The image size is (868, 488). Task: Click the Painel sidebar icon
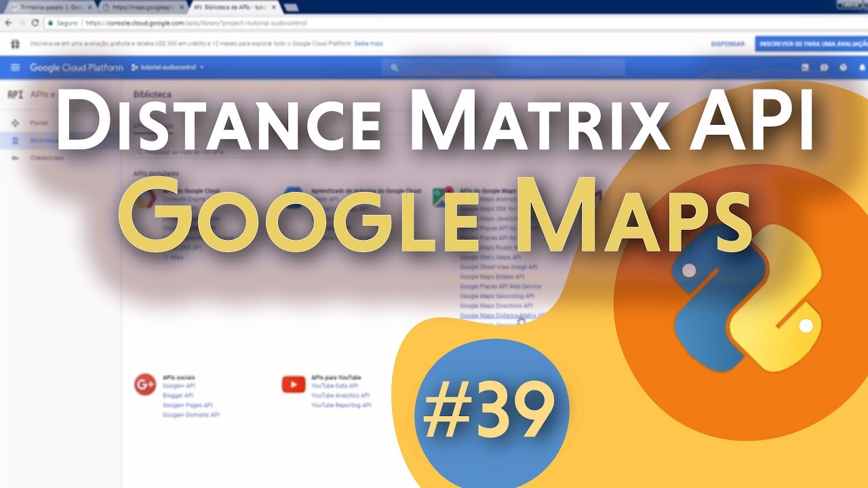point(15,123)
